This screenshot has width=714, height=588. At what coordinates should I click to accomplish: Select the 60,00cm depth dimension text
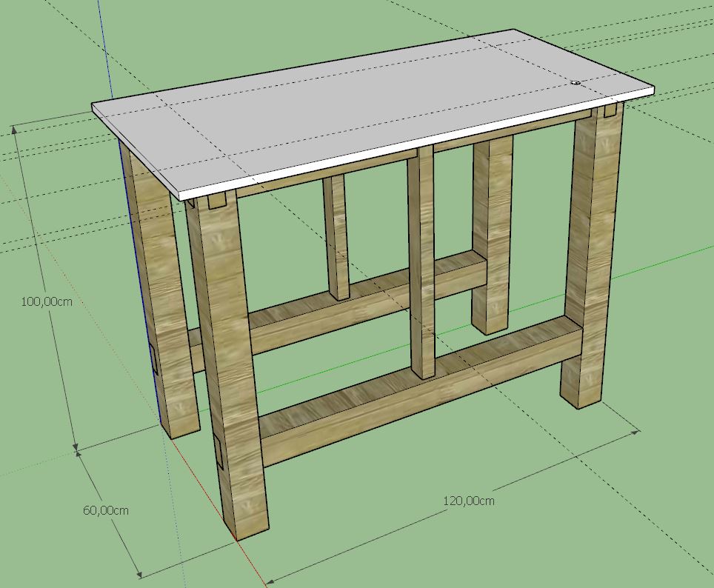[105, 510]
